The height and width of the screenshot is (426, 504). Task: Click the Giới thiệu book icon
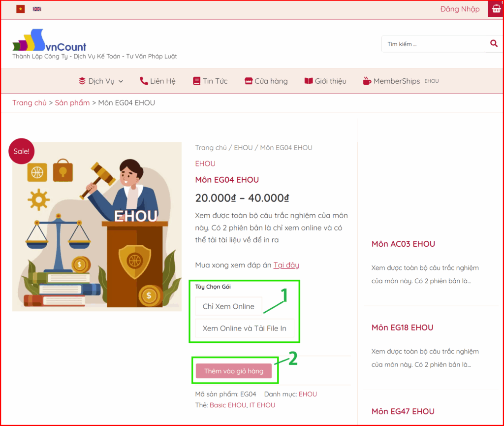(x=309, y=81)
